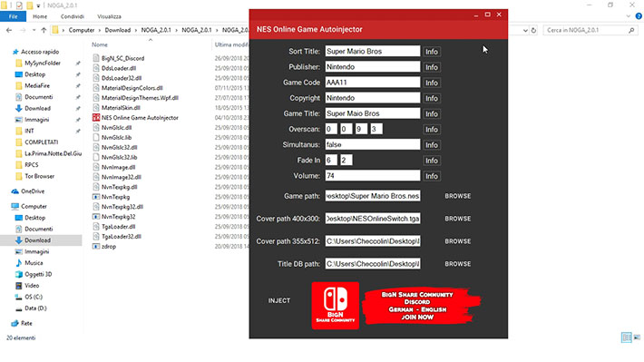Click the Info button beside Overscan
The width and height of the screenshot is (644, 362).
pyautogui.click(x=432, y=130)
